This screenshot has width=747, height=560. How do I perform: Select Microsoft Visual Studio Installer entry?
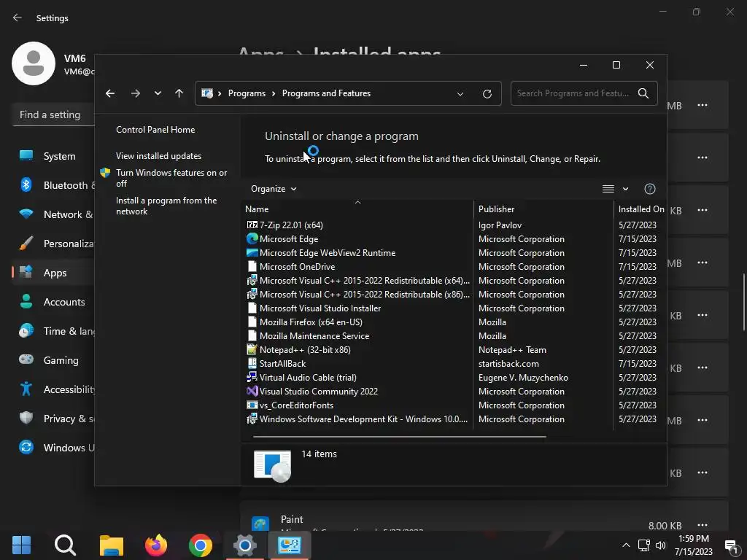[x=320, y=308]
